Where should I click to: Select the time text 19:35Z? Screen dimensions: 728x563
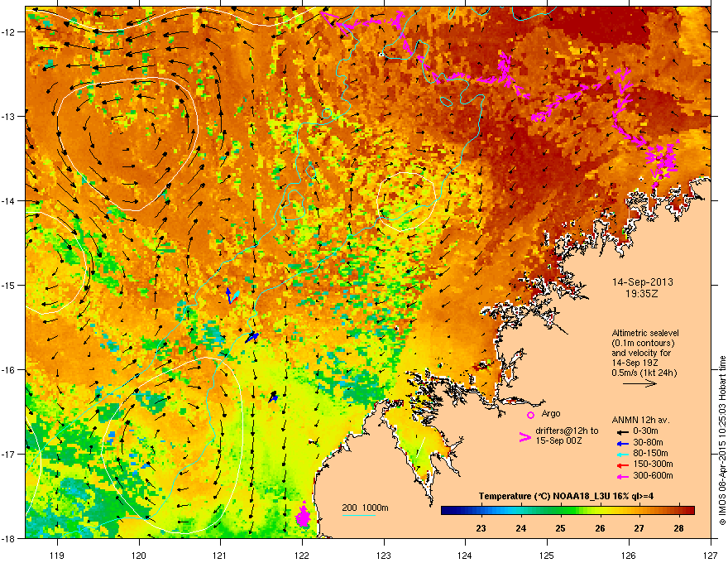pyautogui.click(x=642, y=294)
